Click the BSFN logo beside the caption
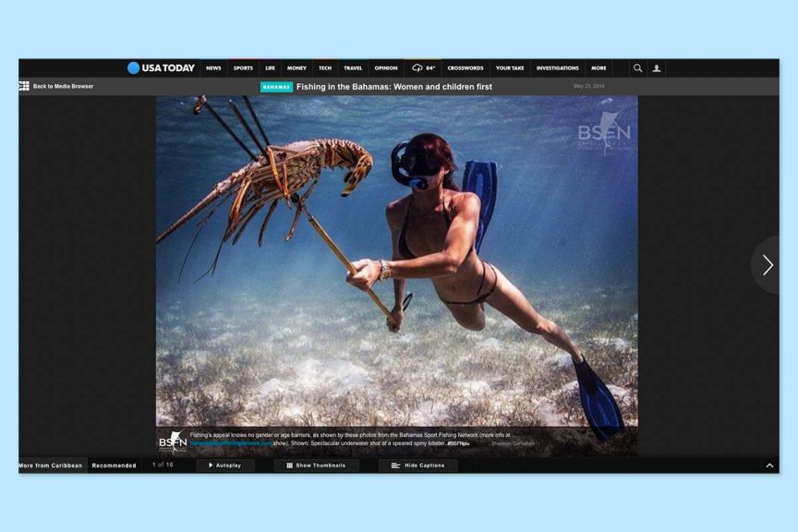The image size is (798, 532). pyautogui.click(x=173, y=441)
